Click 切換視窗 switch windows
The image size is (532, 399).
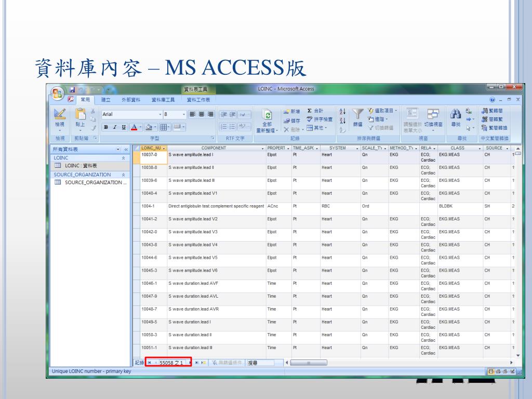click(x=433, y=120)
